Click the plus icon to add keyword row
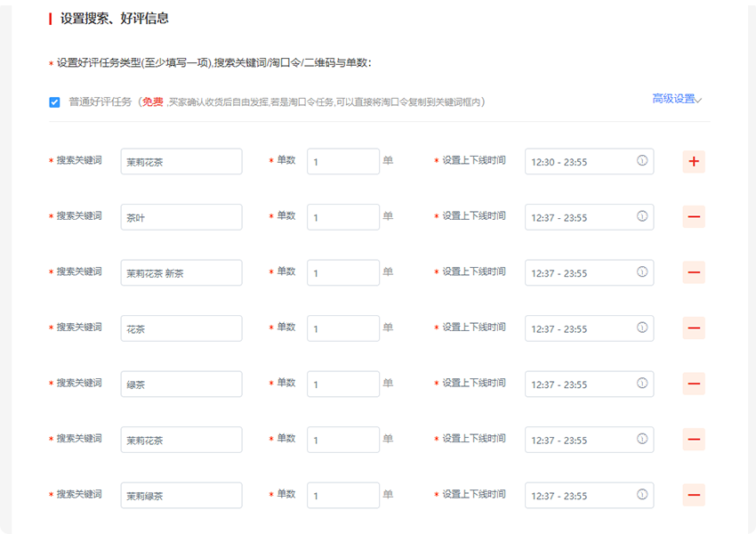The width and height of the screenshot is (756, 534). (694, 162)
